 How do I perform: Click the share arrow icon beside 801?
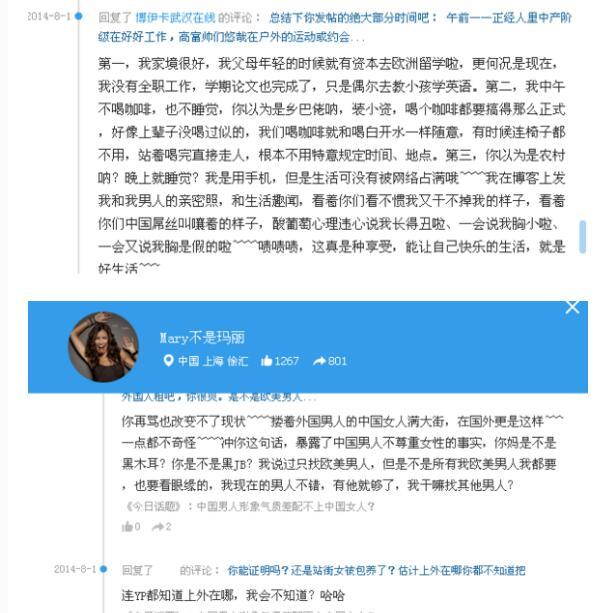(319, 361)
